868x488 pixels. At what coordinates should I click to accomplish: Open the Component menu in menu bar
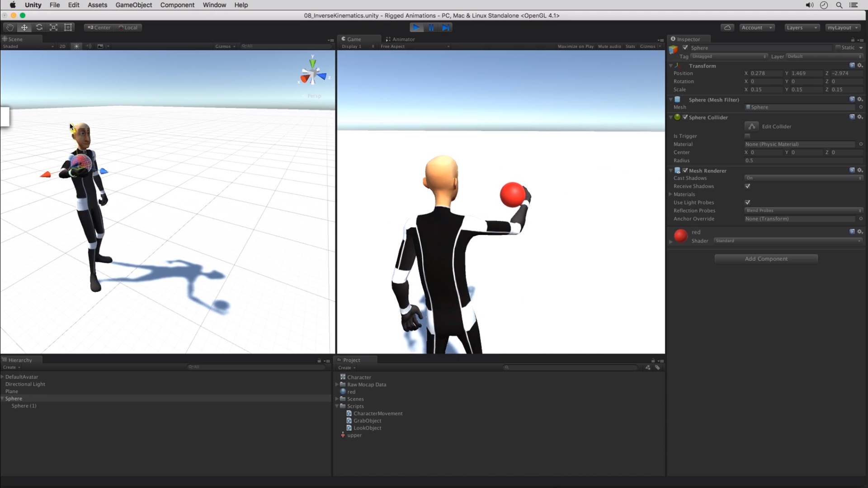tap(177, 5)
